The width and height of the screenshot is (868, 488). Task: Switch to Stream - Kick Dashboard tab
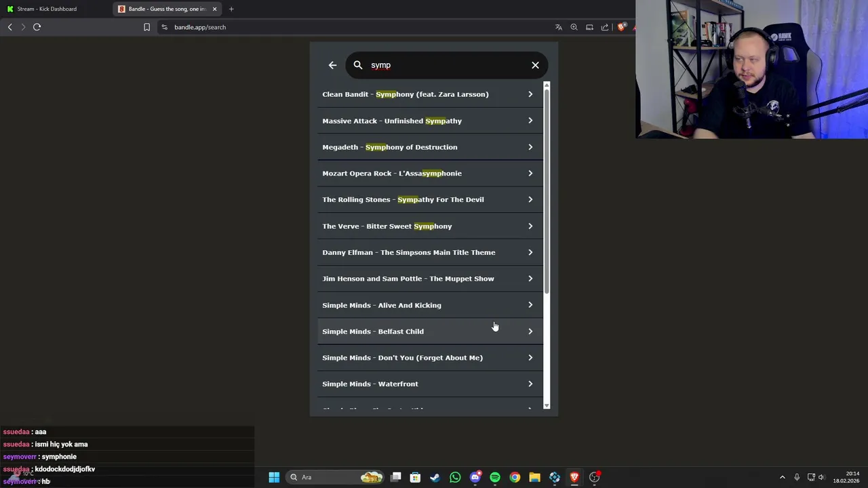point(56,9)
